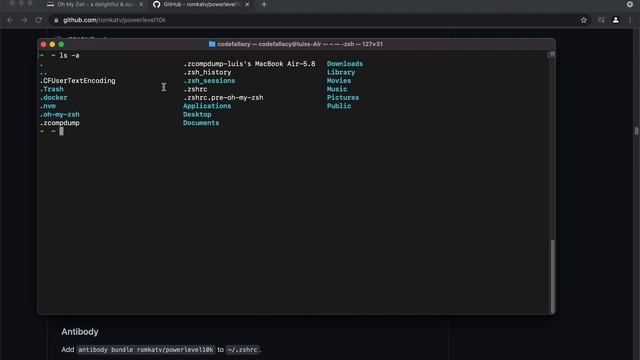
Task: Click .zcompdump-luis's MacBook Air-5.8 entry
Action: pos(249,64)
